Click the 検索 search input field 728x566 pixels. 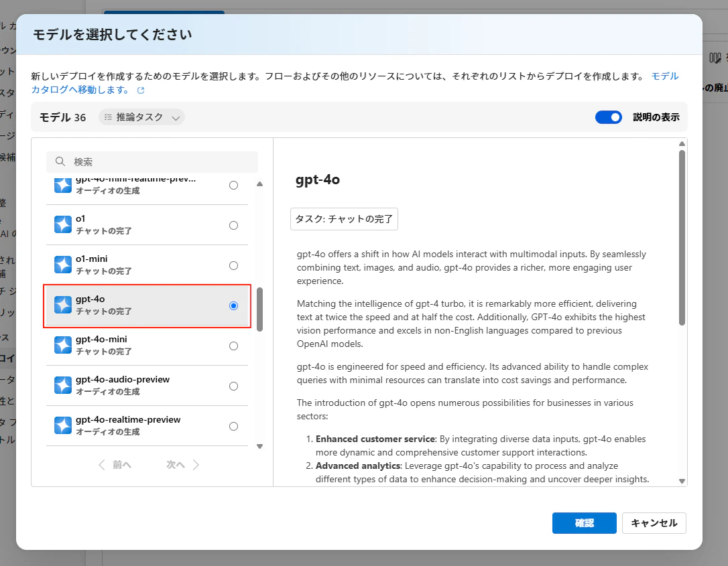[x=151, y=161]
